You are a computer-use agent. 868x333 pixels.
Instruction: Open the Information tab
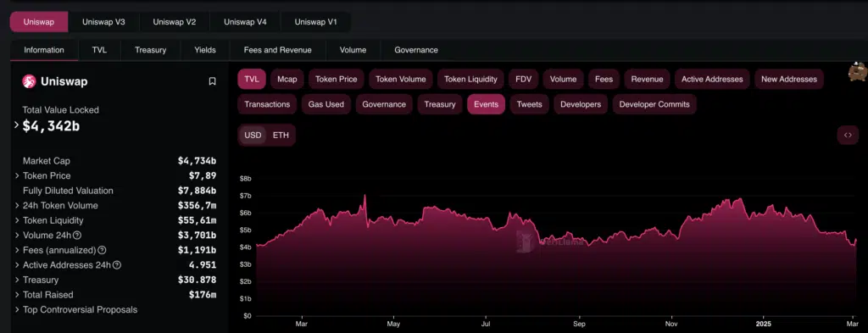pos(44,50)
